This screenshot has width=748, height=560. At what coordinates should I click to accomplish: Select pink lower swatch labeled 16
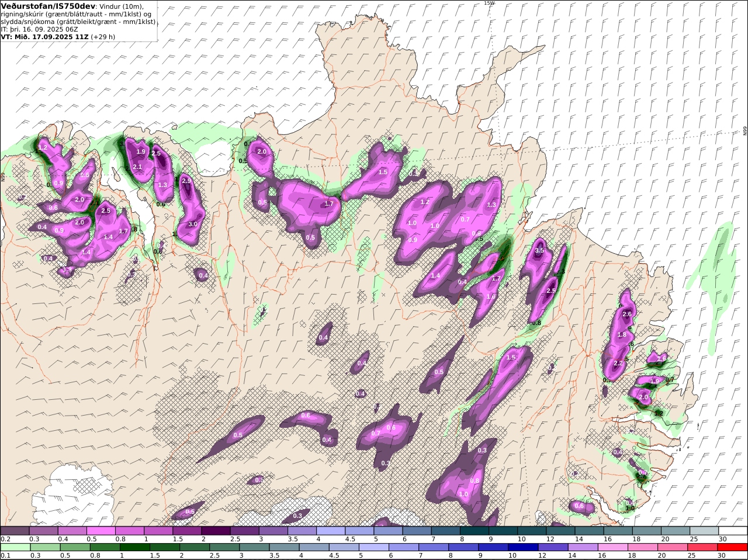[612, 548]
